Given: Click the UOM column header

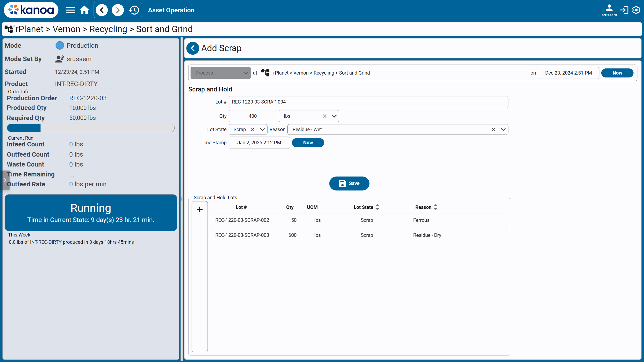Looking at the screenshot, I should 312,207.
